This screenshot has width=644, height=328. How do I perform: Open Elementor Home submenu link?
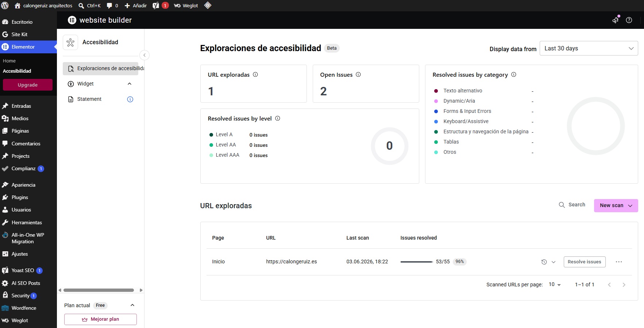(9, 61)
